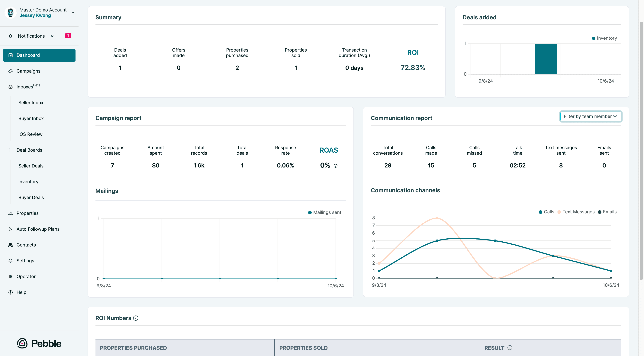Screen dimensions: 644x356
Task: Click the Auto Followup Plans play icon
Action: click(x=11, y=229)
